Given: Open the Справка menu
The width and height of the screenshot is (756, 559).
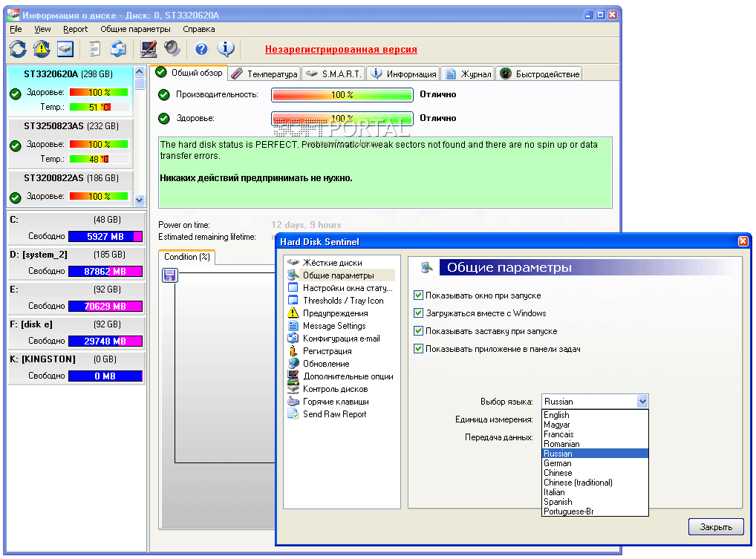Looking at the screenshot, I should [198, 29].
